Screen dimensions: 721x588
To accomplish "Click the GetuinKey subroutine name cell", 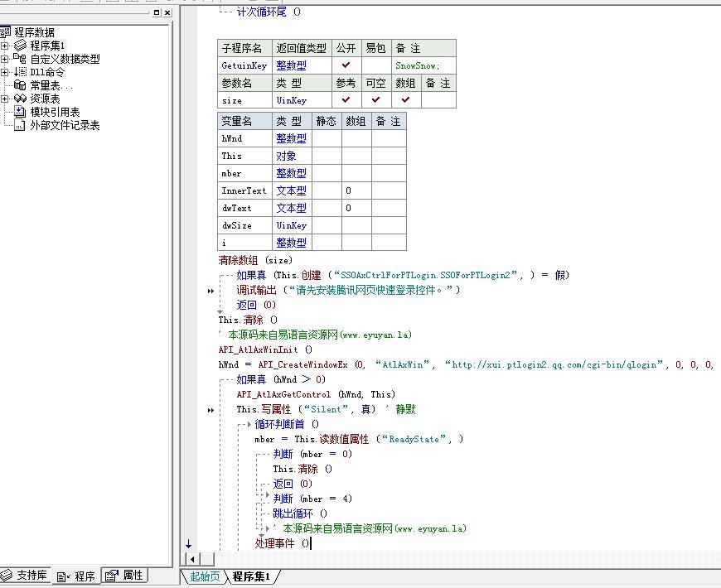I will click(245, 65).
